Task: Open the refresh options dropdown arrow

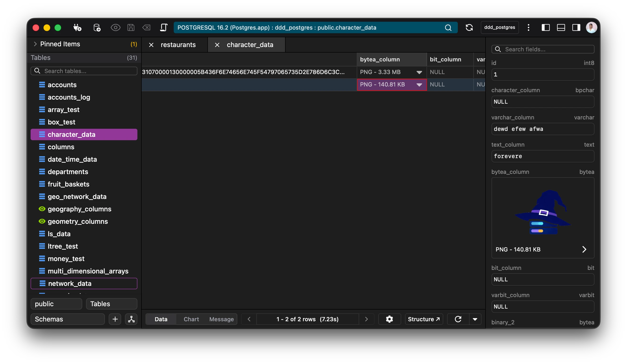Action: click(x=475, y=319)
